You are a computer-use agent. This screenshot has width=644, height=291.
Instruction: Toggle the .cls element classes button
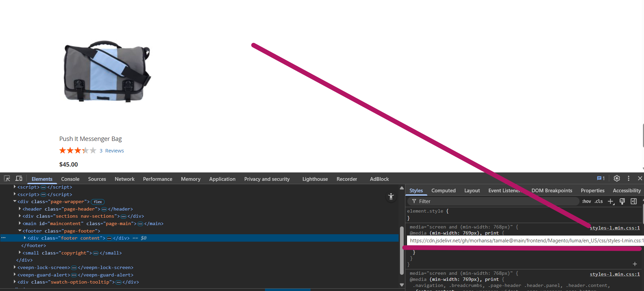(599, 201)
